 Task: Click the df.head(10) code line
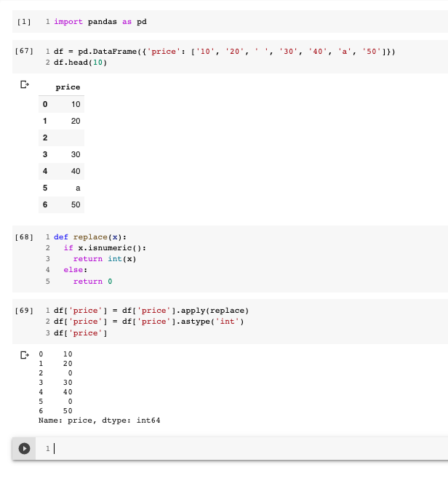79,63
